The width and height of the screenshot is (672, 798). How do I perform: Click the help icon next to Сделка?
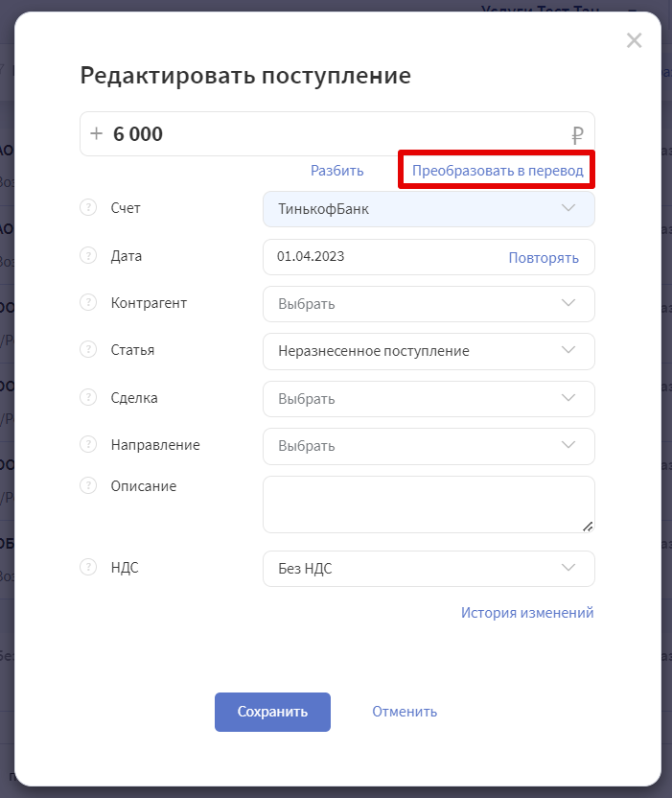(88, 397)
